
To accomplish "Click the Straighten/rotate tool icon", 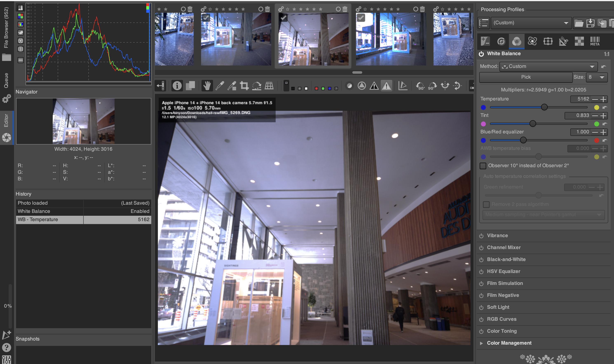I will 257,86.
